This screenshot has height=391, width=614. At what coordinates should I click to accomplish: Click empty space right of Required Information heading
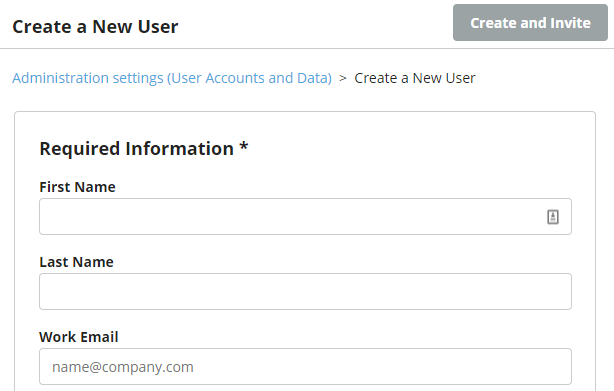[x=411, y=149]
